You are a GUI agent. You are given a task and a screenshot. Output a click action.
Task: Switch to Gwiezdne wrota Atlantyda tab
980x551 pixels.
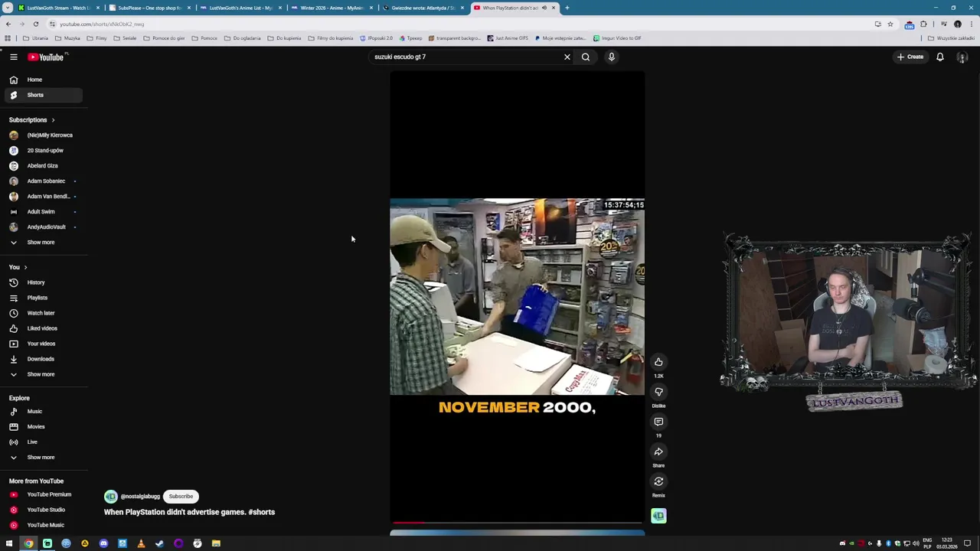point(423,8)
